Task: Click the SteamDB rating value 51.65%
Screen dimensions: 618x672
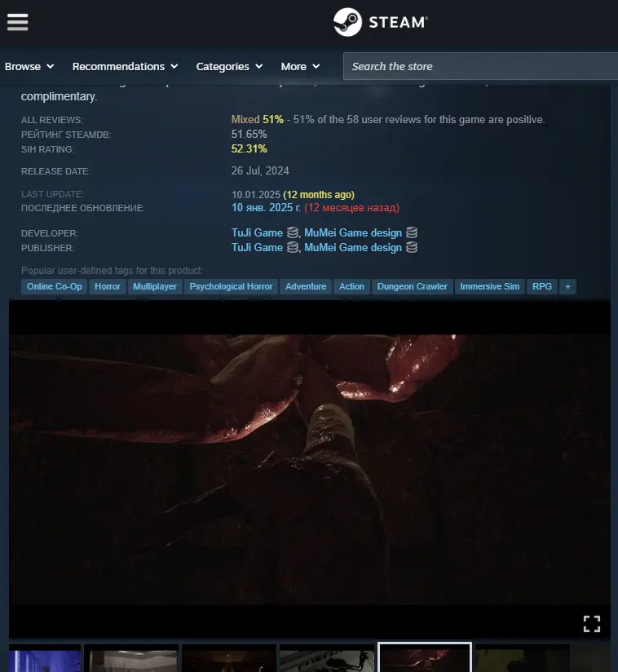Action: [249, 134]
